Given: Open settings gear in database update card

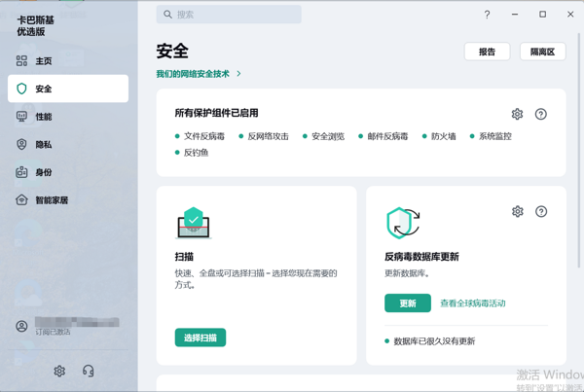Looking at the screenshot, I should (517, 211).
